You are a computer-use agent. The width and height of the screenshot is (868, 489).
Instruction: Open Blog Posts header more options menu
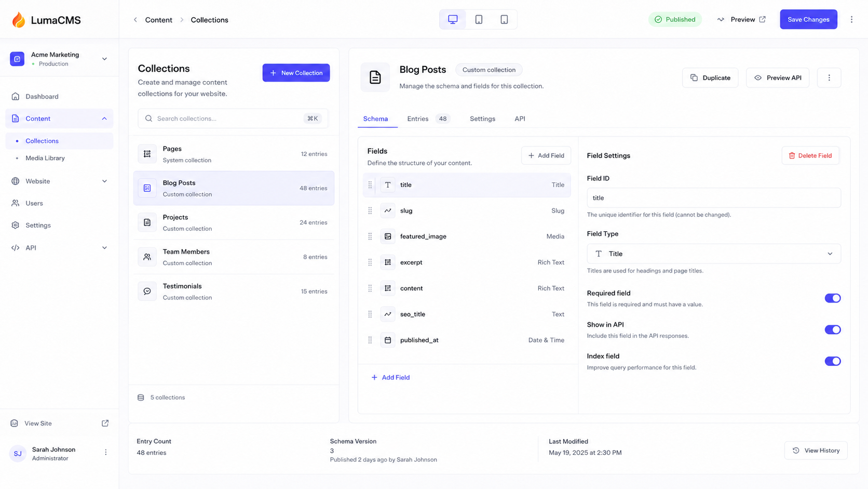829,77
